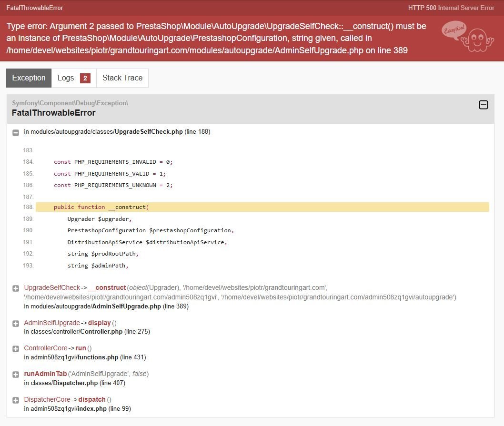
Task: Click the Symfony\Component\Debug\Exception\ namespace text
Action: (x=70, y=103)
